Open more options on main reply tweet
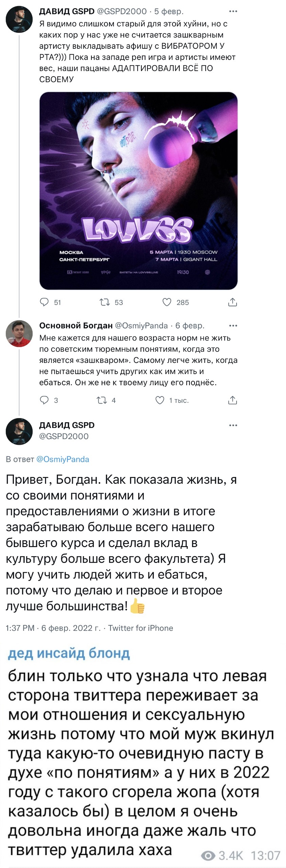The width and height of the screenshot is (286, 868). coord(233,425)
